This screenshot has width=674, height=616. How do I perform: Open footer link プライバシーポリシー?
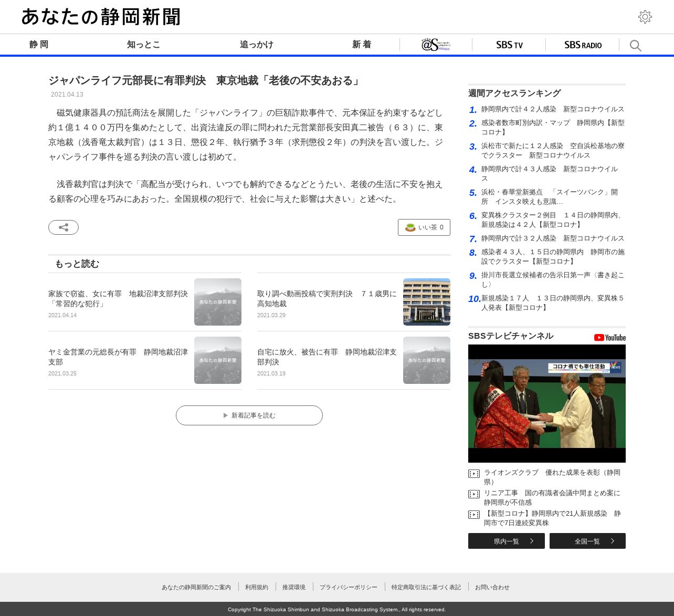click(349, 588)
